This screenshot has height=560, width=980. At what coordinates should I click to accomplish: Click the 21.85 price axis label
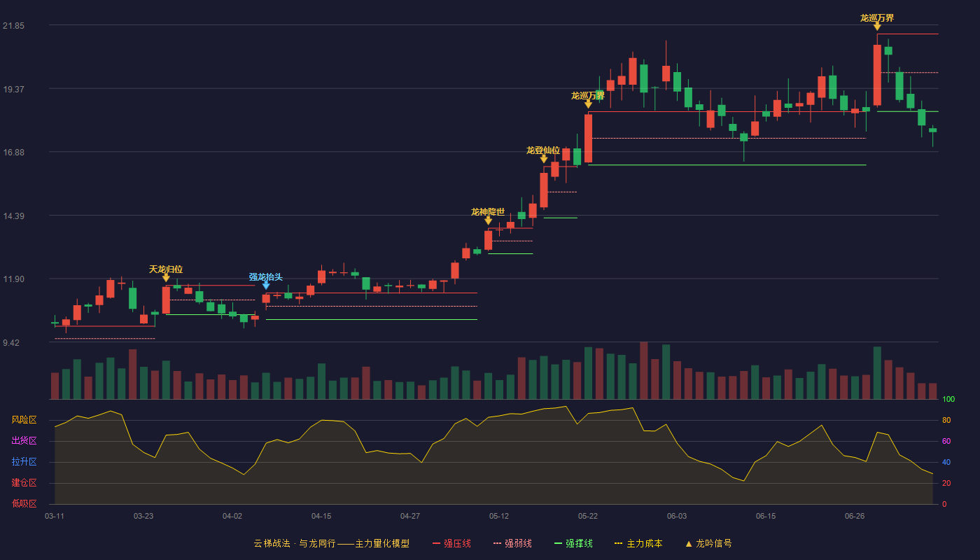13,25
